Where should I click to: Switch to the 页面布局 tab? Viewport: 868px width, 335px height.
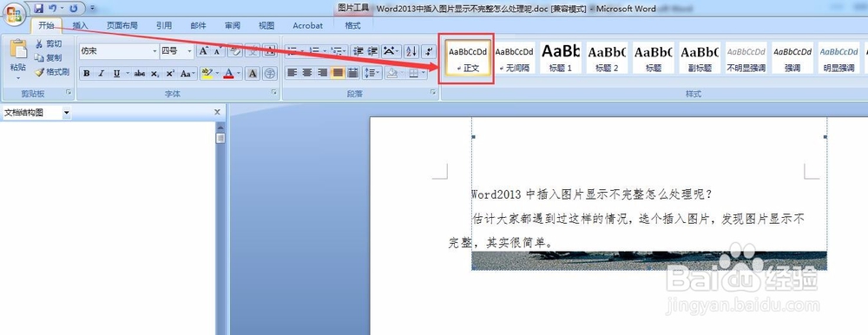pyautogui.click(x=122, y=25)
